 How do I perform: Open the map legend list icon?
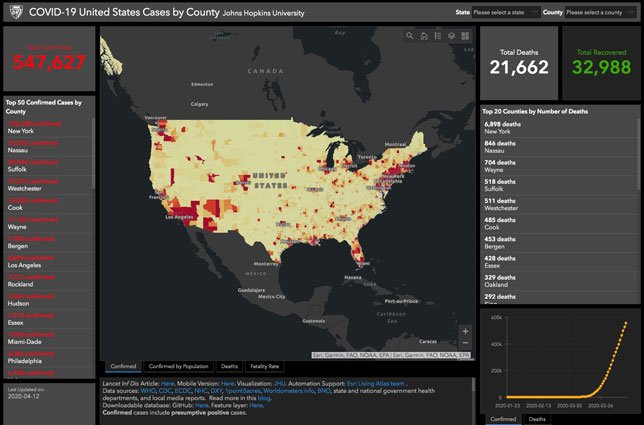[438, 36]
